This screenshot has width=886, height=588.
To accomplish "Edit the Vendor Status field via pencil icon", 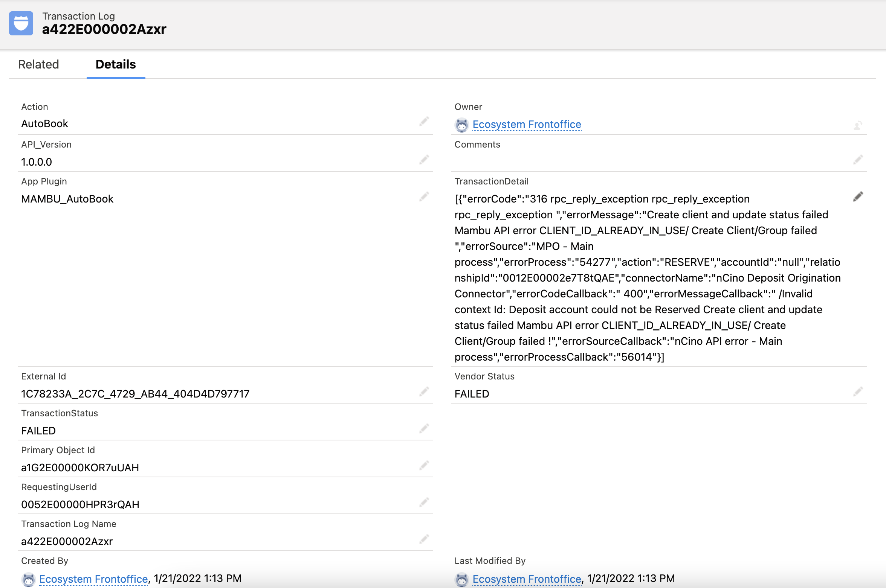I will tap(858, 391).
